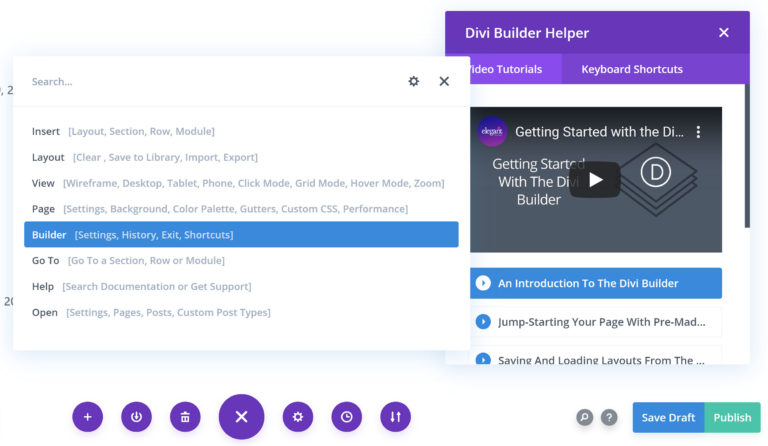Click the play icon beside Jump-Starting Your Page
Viewport: 768px width, 446px height.
pos(483,322)
